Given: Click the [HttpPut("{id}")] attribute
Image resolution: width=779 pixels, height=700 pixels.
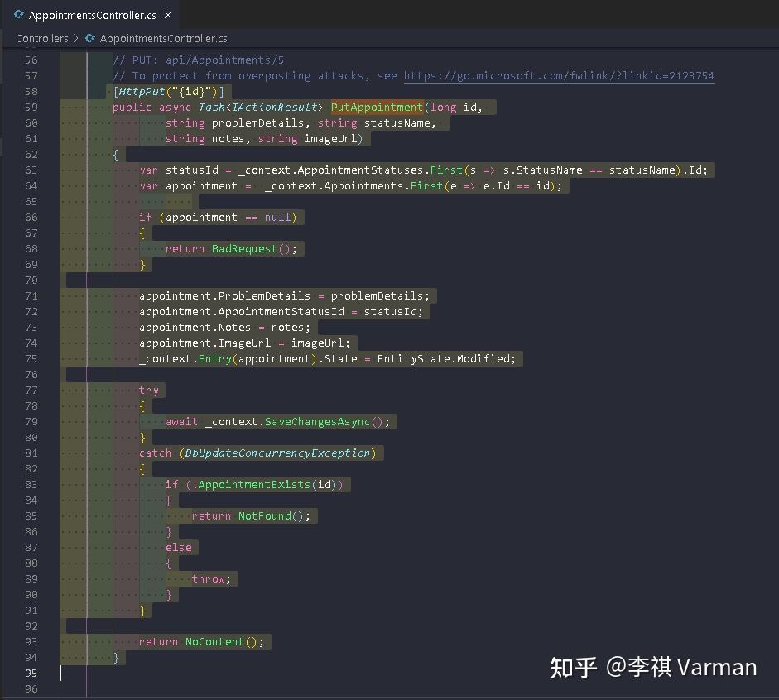Looking at the screenshot, I should pyautogui.click(x=169, y=91).
